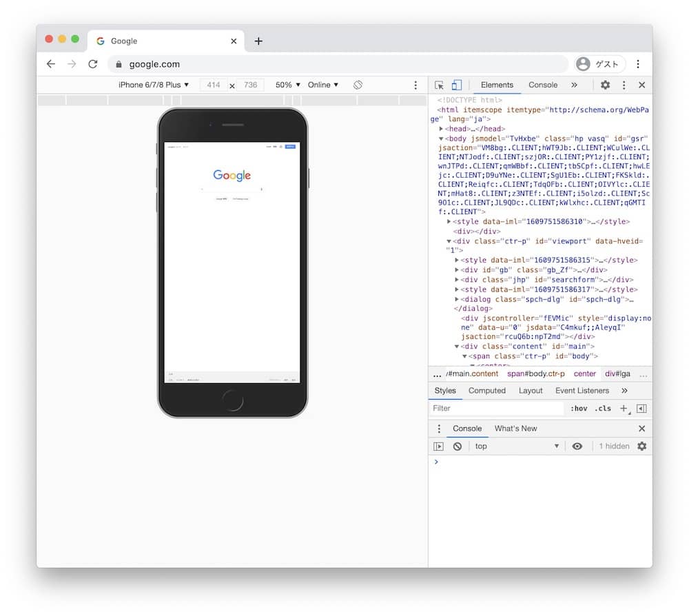
Task: Open DevTools settings gear
Action: [x=605, y=85]
